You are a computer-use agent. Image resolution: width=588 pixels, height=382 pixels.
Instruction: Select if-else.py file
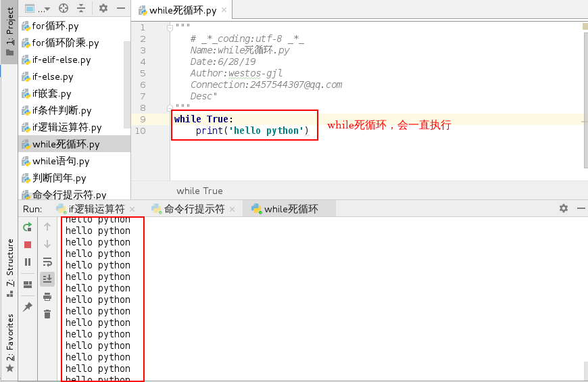(47, 76)
